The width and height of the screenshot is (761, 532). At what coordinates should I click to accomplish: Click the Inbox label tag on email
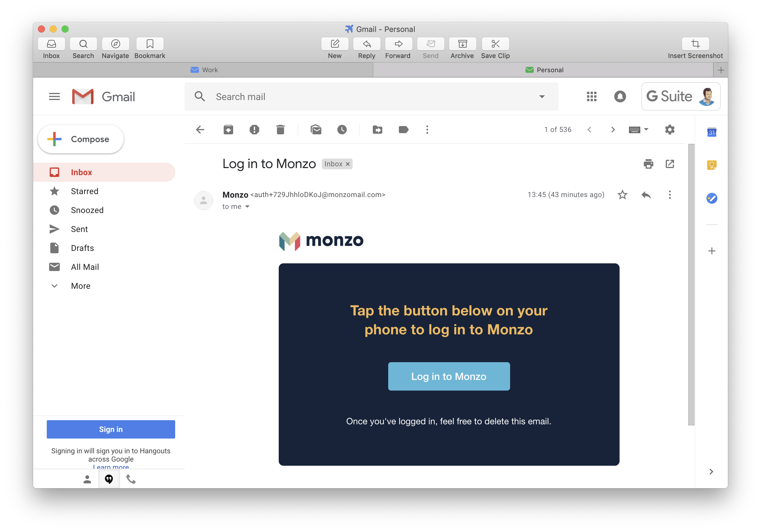337,164
